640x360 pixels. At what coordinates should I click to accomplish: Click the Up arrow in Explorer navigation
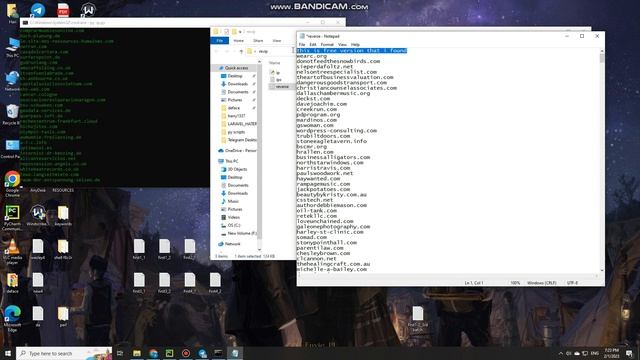coord(241,51)
